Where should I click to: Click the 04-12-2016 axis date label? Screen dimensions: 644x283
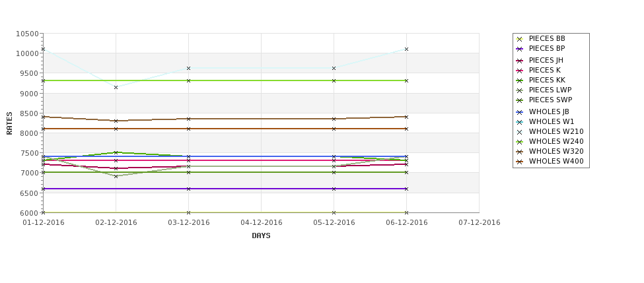click(261, 223)
